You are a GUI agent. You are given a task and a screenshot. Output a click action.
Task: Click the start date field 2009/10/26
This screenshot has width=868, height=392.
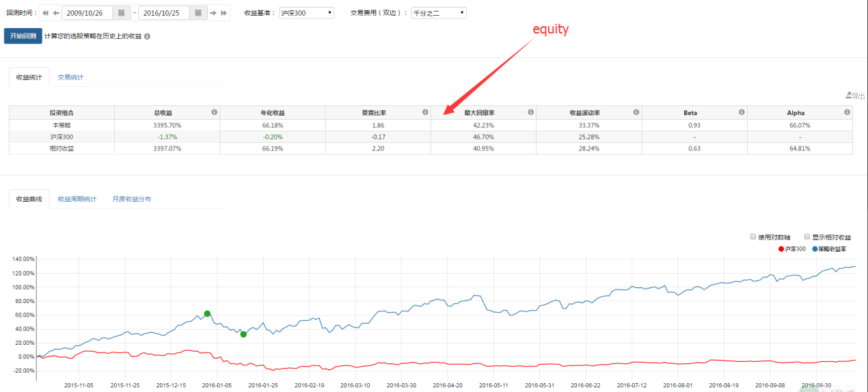(x=87, y=13)
